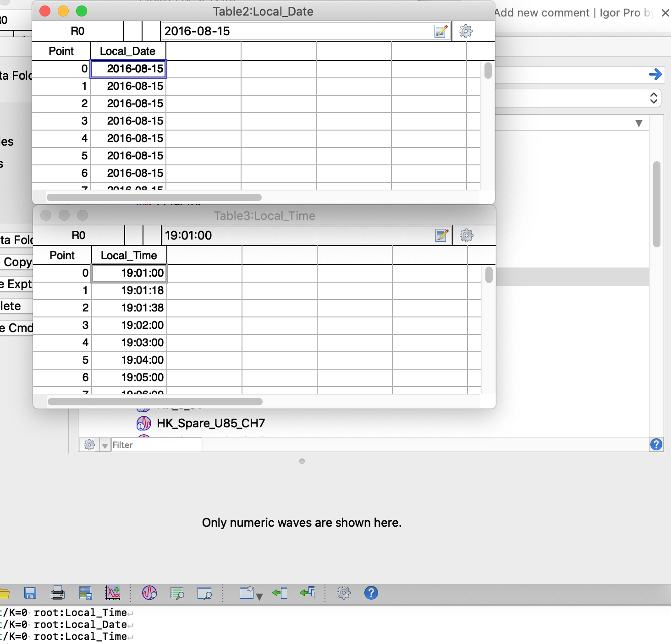This screenshot has width=671, height=644.
Task: Create a new graph from the toolbar
Action: [113, 593]
